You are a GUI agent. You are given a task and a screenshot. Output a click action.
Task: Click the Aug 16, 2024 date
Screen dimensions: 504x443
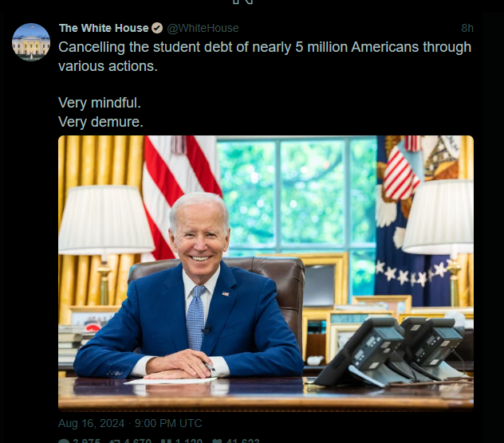91,423
